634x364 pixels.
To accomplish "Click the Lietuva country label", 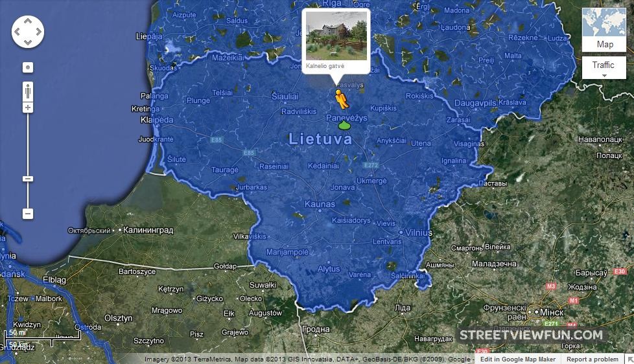I will tap(320, 139).
